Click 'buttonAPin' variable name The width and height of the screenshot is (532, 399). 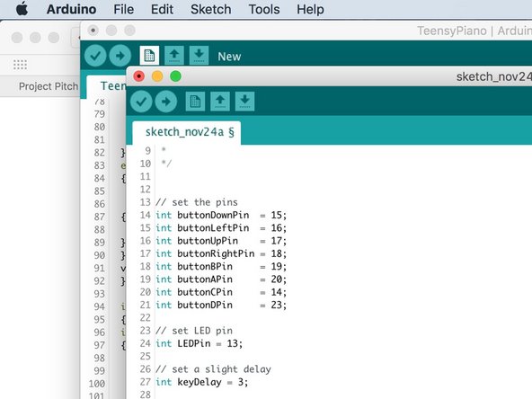205,279
